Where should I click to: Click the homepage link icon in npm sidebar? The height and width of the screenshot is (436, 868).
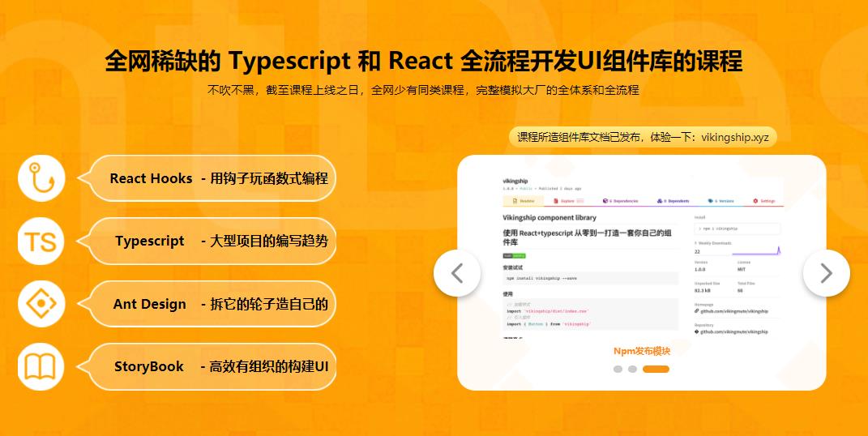(x=696, y=311)
